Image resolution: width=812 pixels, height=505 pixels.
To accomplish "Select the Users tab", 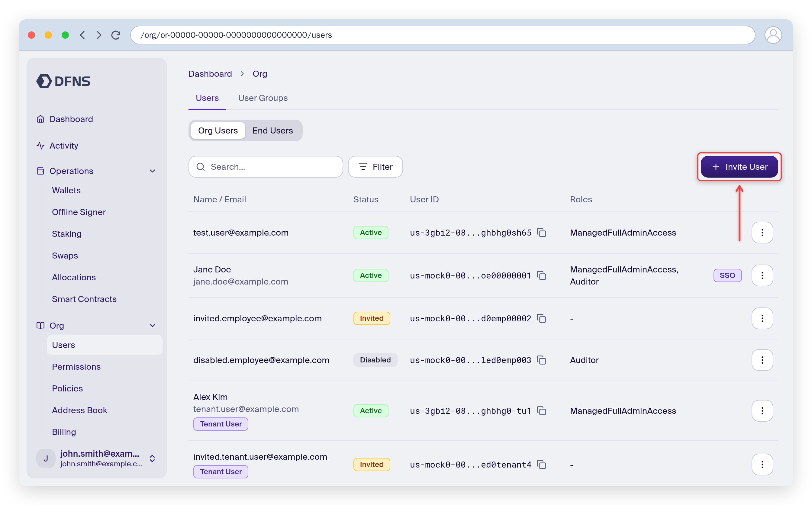I will click(x=207, y=98).
